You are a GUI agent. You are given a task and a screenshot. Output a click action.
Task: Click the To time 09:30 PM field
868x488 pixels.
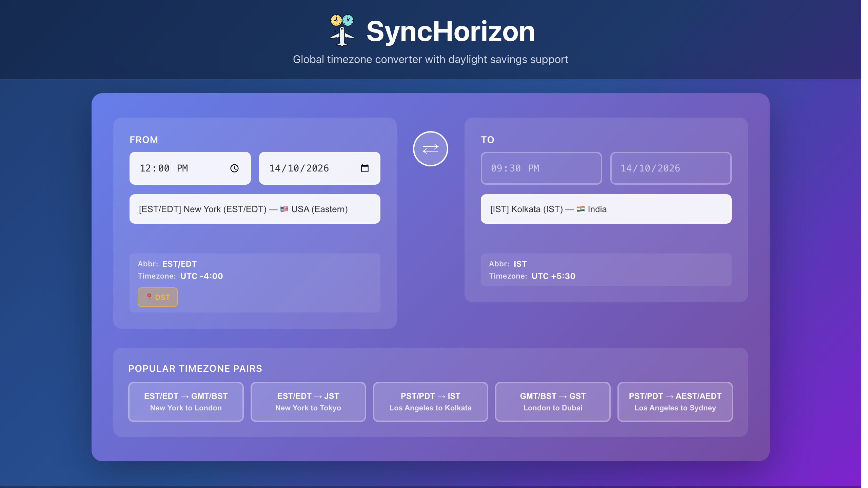pyautogui.click(x=541, y=168)
